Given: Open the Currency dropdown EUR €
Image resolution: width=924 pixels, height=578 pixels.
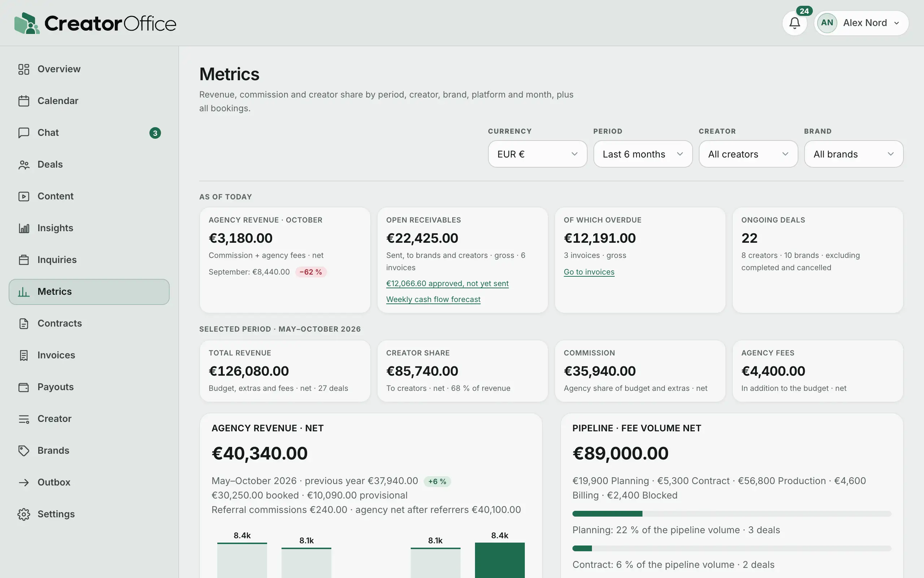Looking at the screenshot, I should pos(537,154).
